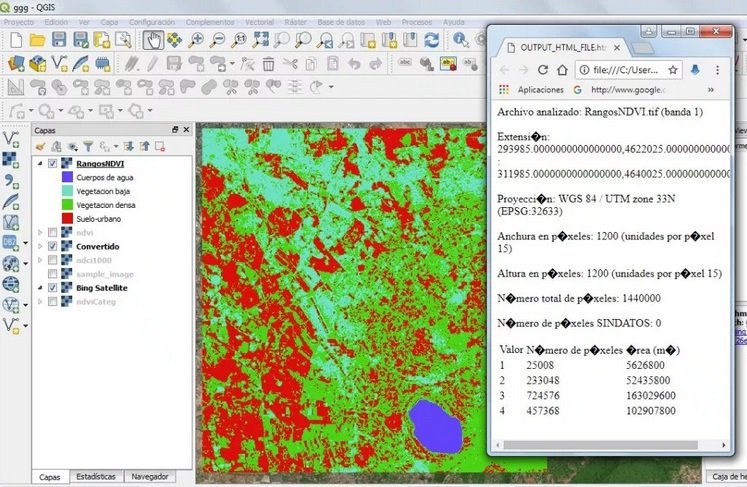
Task: Save the project using the floppy disk icon
Action: [x=59, y=39]
